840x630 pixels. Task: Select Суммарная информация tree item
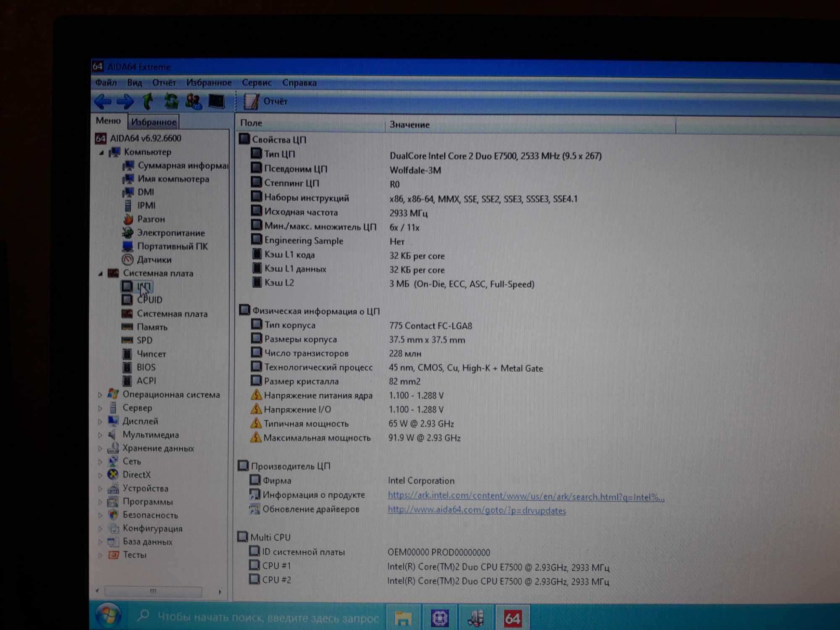(x=176, y=165)
